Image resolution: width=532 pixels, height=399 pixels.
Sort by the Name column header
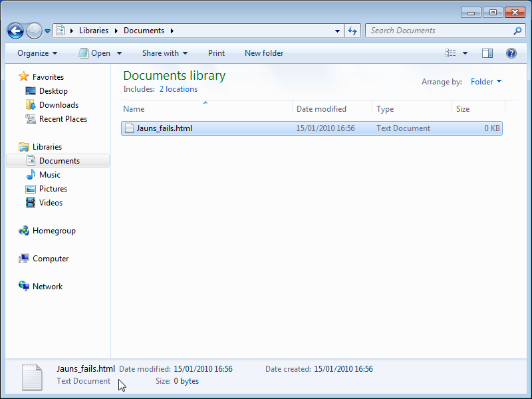pyautogui.click(x=207, y=109)
